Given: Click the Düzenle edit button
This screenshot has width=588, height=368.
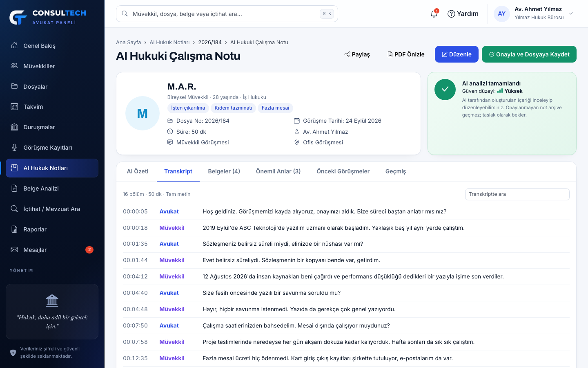Looking at the screenshot, I should pyautogui.click(x=457, y=54).
